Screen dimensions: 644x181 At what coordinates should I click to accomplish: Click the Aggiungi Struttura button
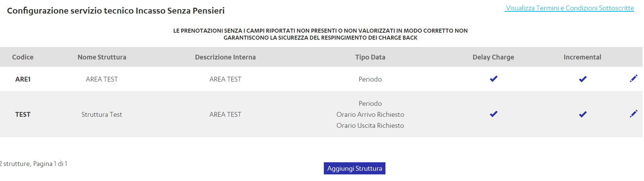click(x=355, y=169)
